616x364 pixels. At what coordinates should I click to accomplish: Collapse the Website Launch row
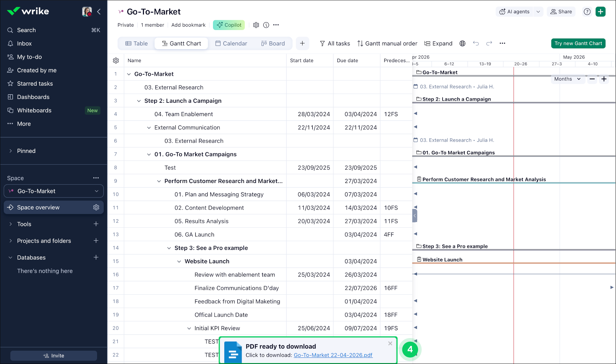179,261
